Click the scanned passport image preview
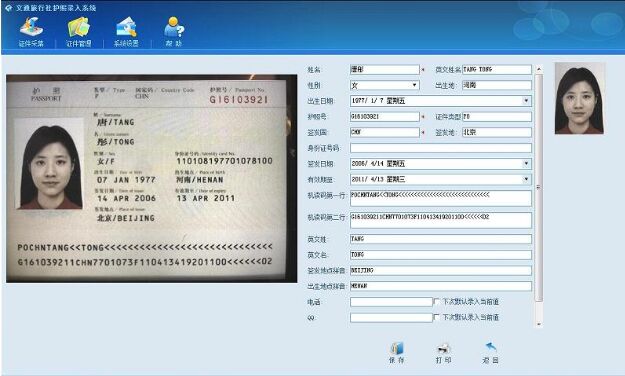Viewport: 625px width, 376px height. coord(151,179)
